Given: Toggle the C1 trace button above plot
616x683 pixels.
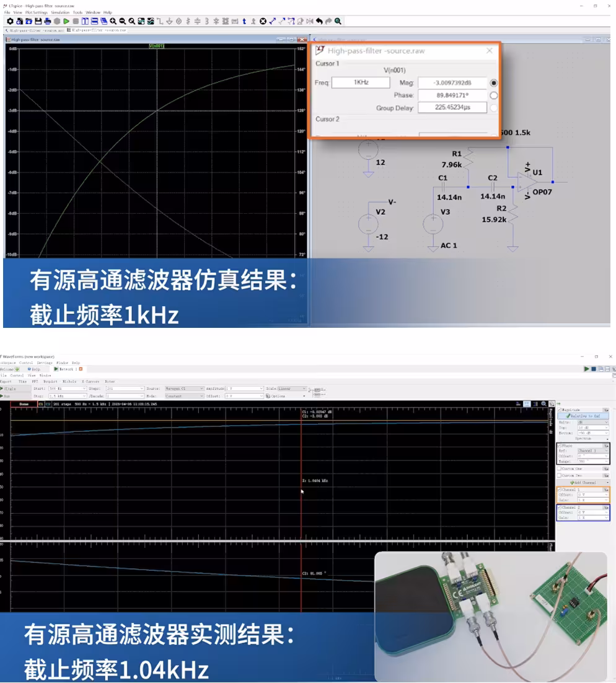Looking at the screenshot, I should tap(41, 404).
